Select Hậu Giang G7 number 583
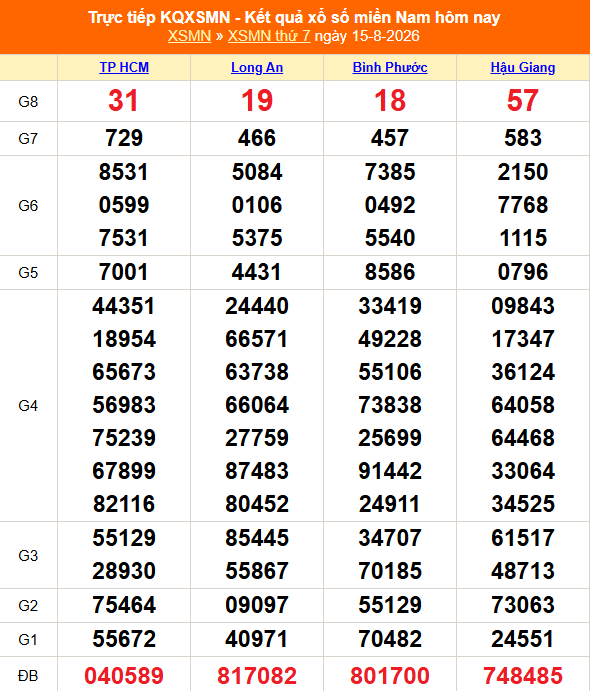 point(523,138)
